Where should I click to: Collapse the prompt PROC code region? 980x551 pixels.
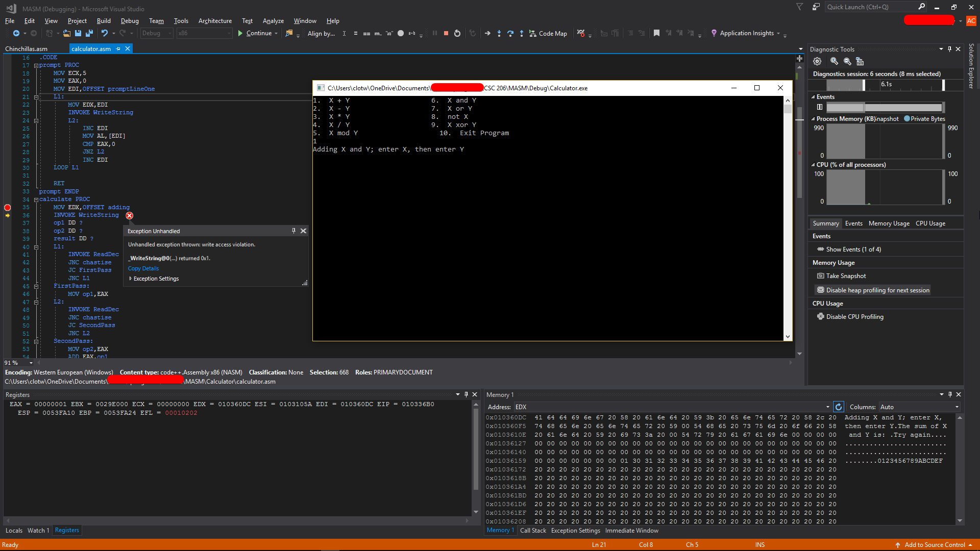point(36,65)
